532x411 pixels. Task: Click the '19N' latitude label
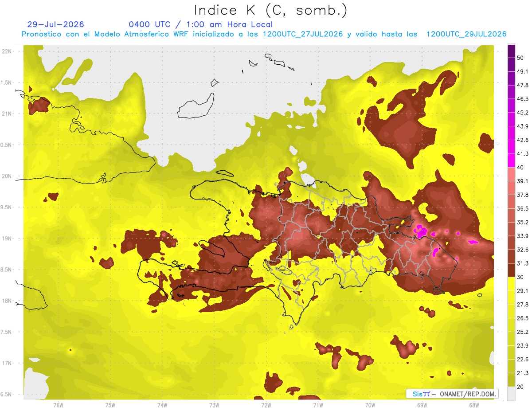pyautogui.click(x=7, y=239)
